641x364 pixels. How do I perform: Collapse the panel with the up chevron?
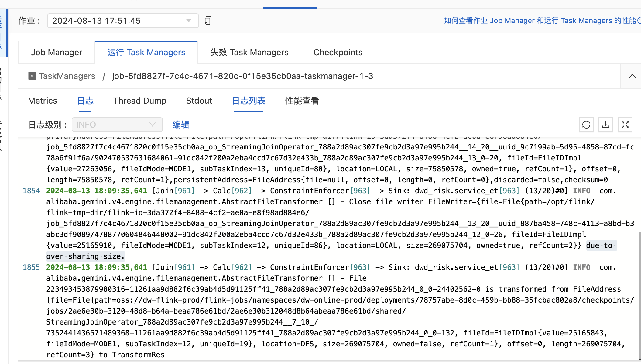pyautogui.click(x=632, y=76)
